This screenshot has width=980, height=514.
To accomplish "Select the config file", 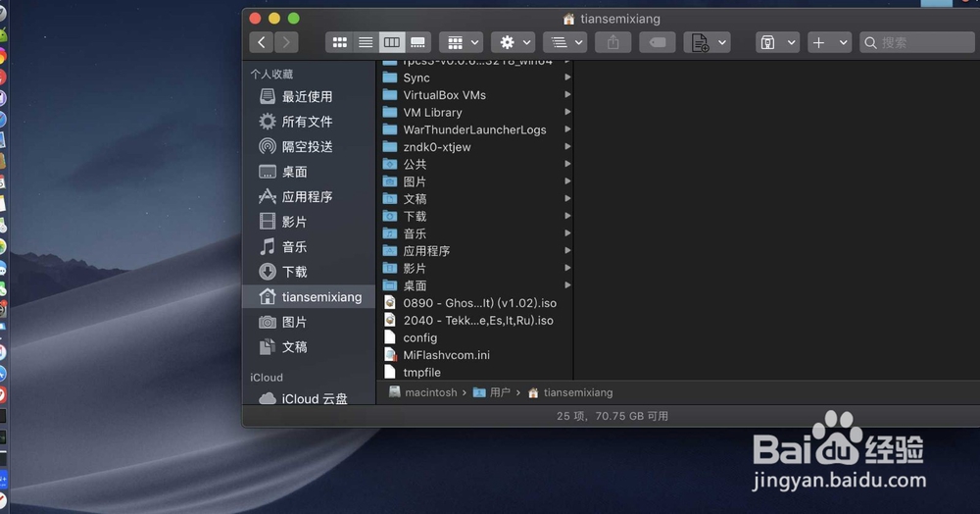I will 475,337.
